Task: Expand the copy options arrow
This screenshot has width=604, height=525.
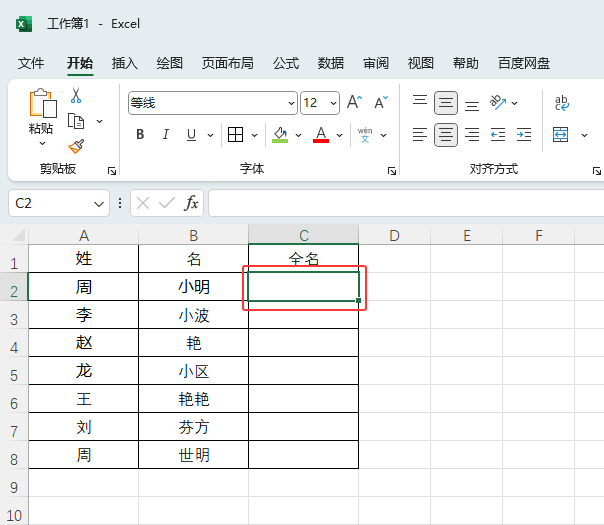Action: tap(99, 121)
